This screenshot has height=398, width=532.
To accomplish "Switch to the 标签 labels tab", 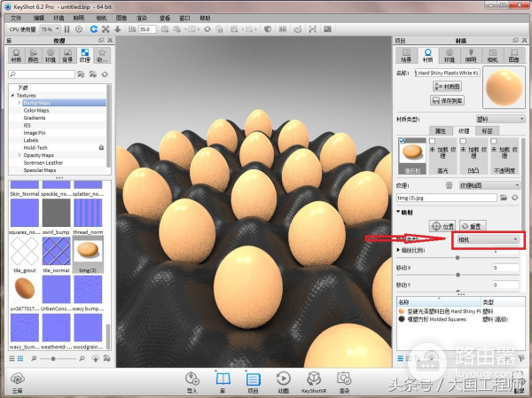I will point(487,131).
